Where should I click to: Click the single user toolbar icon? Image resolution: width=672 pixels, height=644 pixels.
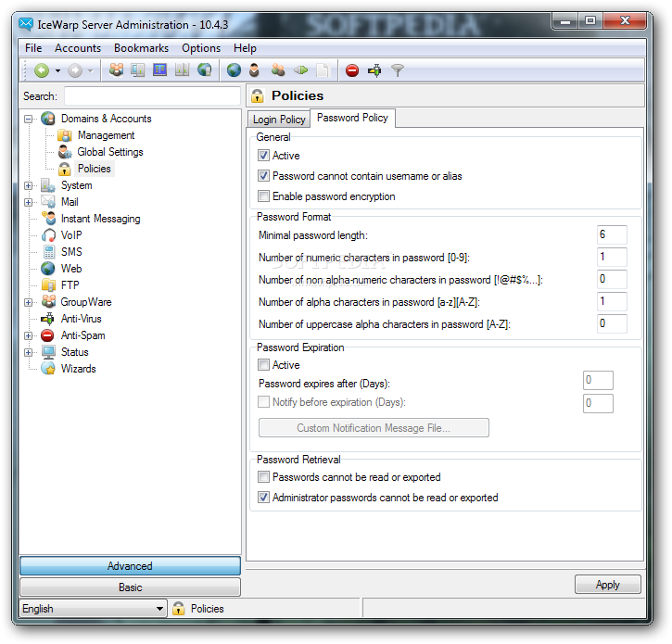255,70
